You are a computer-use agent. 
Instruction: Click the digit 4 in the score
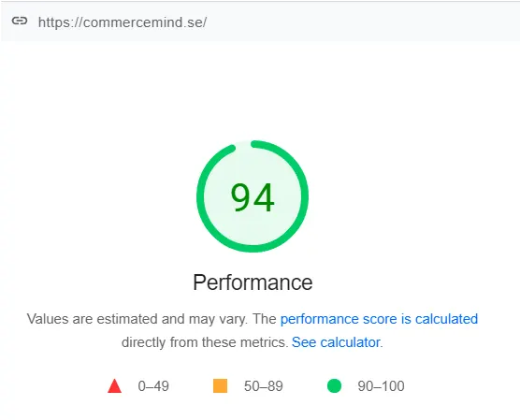(264, 197)
